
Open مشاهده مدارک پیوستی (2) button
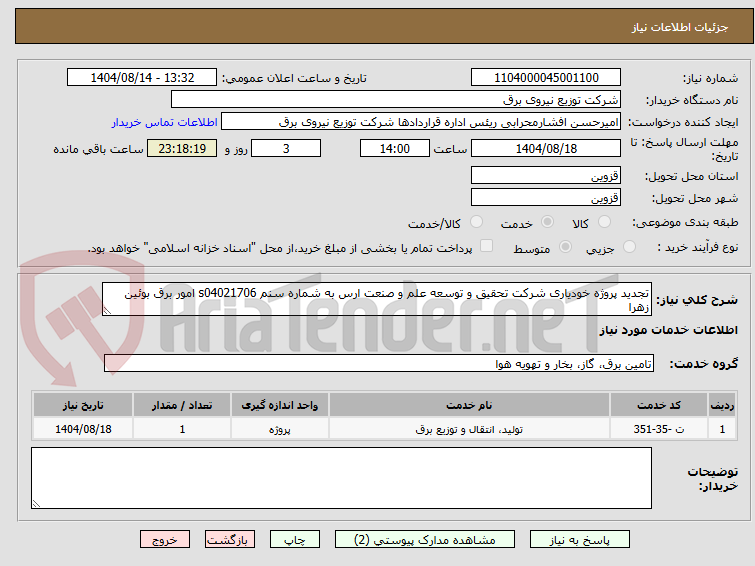[x=425, y=540]
